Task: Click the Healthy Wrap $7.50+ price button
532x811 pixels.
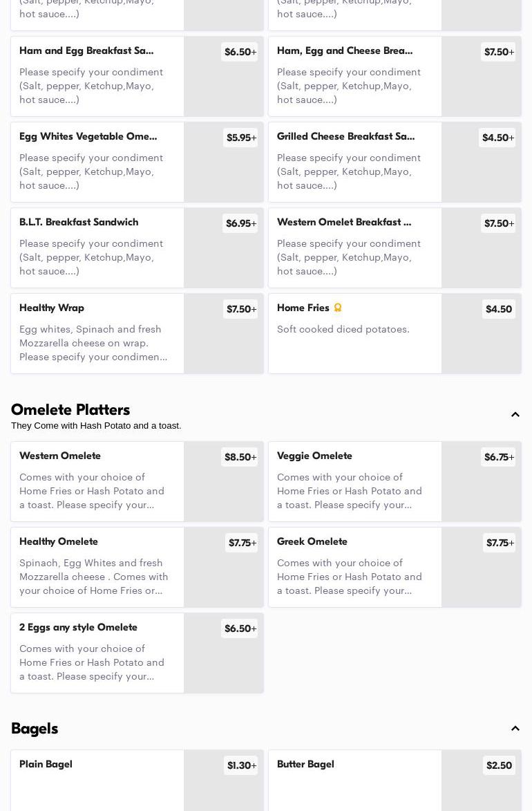Action: click(241, 309)
